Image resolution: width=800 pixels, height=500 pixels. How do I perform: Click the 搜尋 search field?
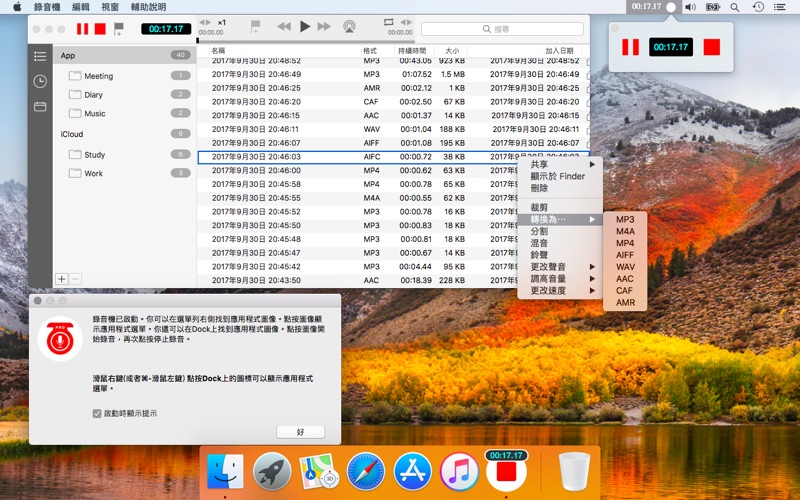[503, 29]
